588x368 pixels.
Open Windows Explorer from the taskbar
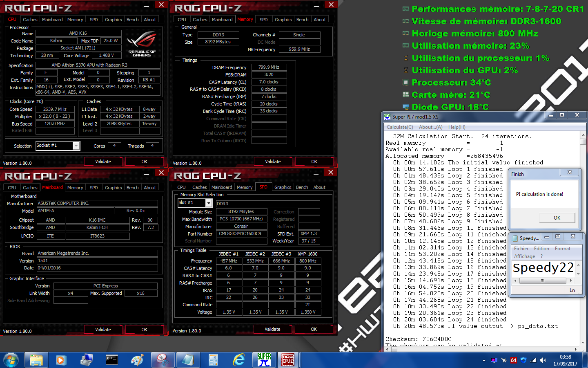[36, 360]
